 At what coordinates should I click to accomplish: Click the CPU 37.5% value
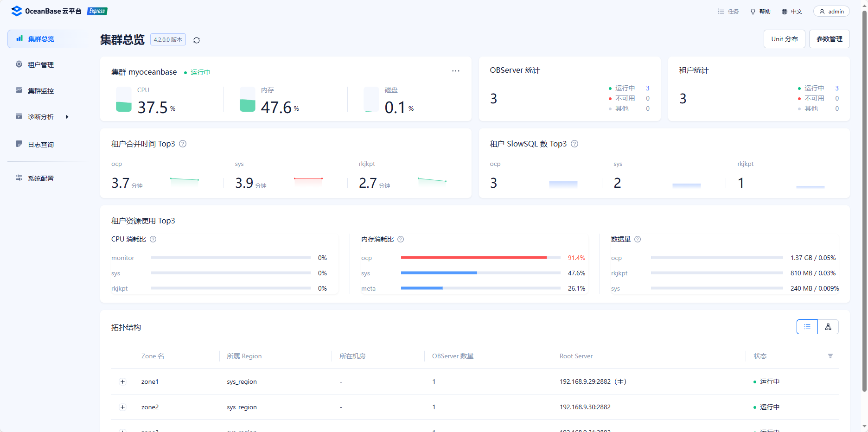point(156,108)
